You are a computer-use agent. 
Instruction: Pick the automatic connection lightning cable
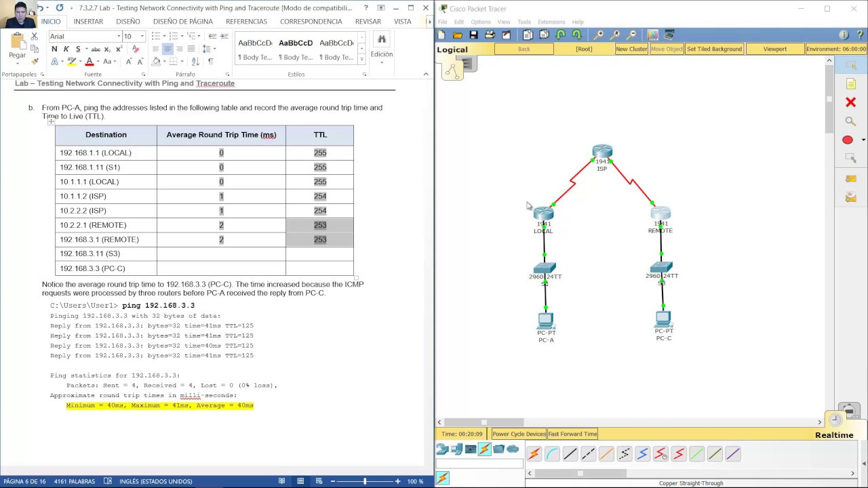534,454
